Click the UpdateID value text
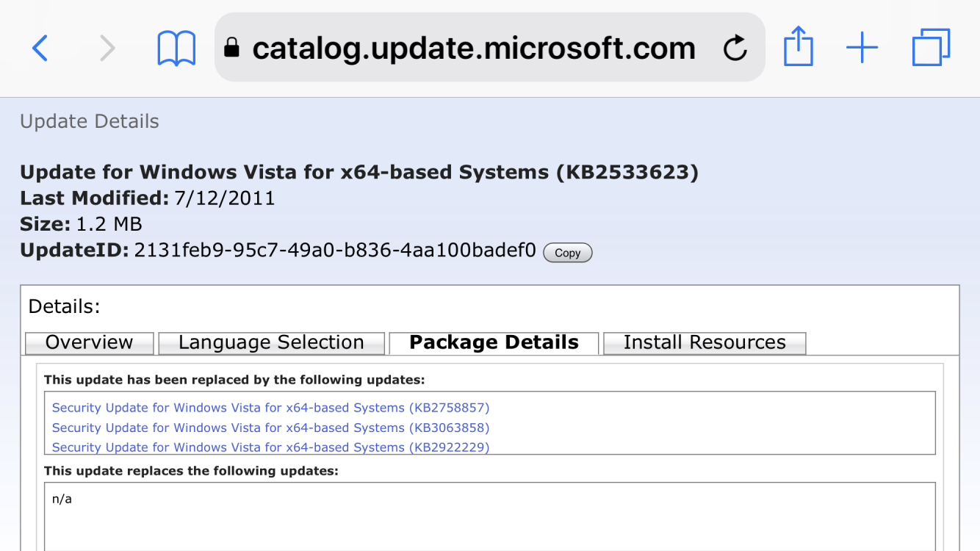 point(335,250)
